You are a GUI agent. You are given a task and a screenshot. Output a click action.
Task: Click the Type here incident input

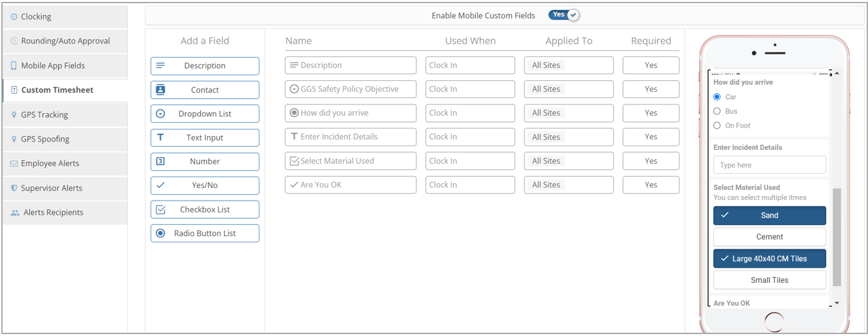pos(769,165)
